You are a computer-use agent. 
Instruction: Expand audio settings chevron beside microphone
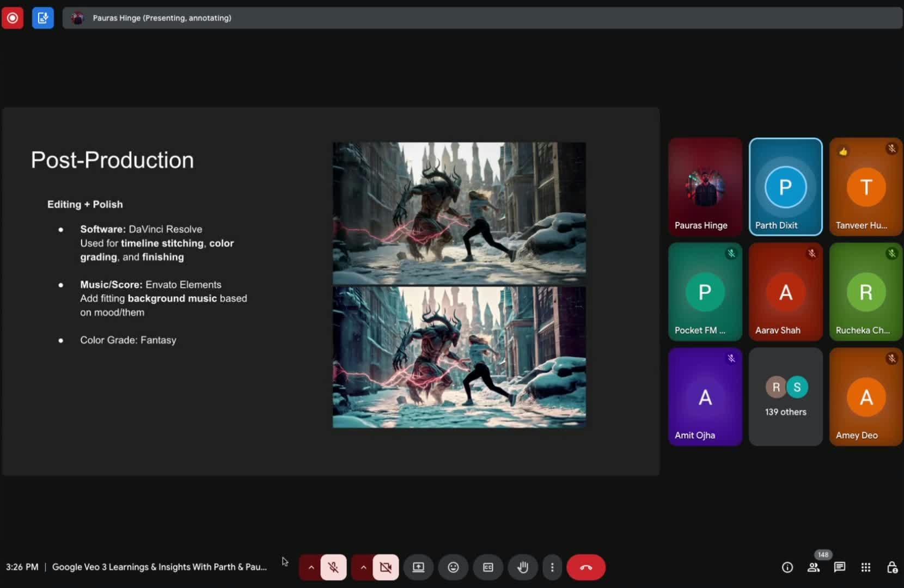[x=311, y=567]
